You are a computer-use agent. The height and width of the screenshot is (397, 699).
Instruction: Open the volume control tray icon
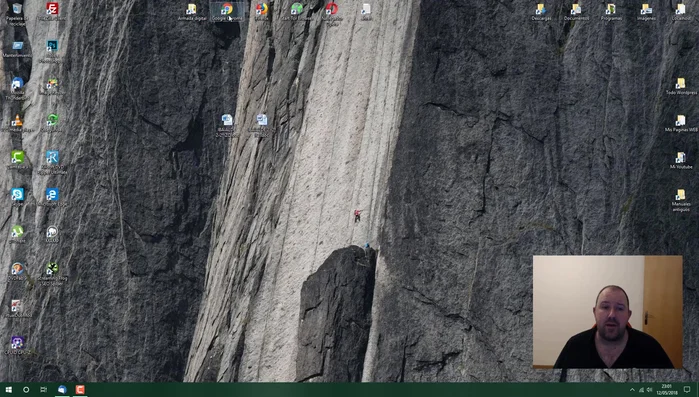pos(650,390)
